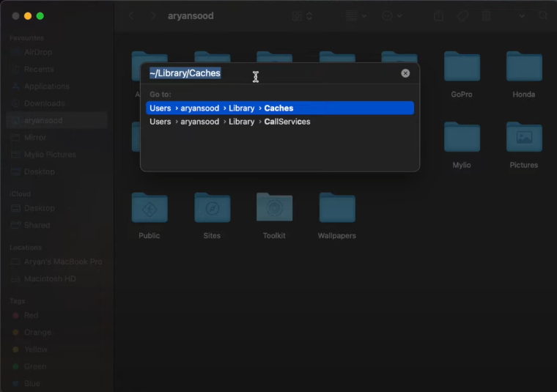The width and height of the screenshot is (557, 392).
Task: Open the Wallpapers folder
Action: pos(337,208)
